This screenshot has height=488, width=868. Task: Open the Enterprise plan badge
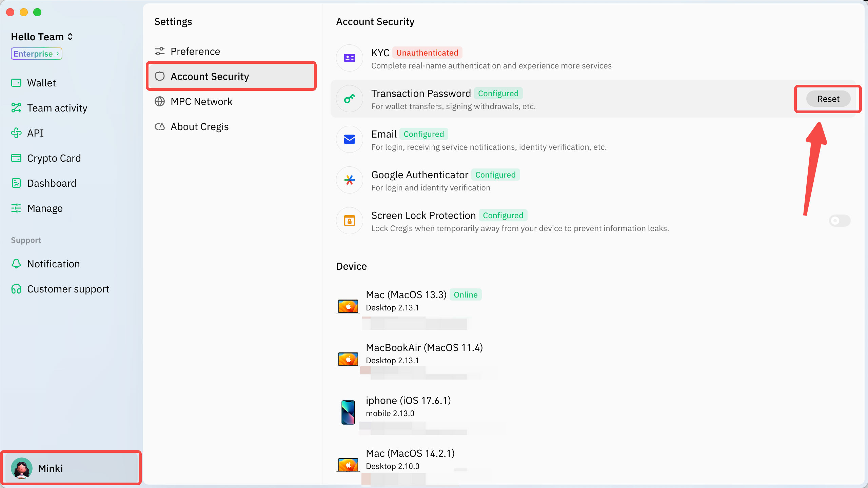pyautogui.click(x=36, y=54)
